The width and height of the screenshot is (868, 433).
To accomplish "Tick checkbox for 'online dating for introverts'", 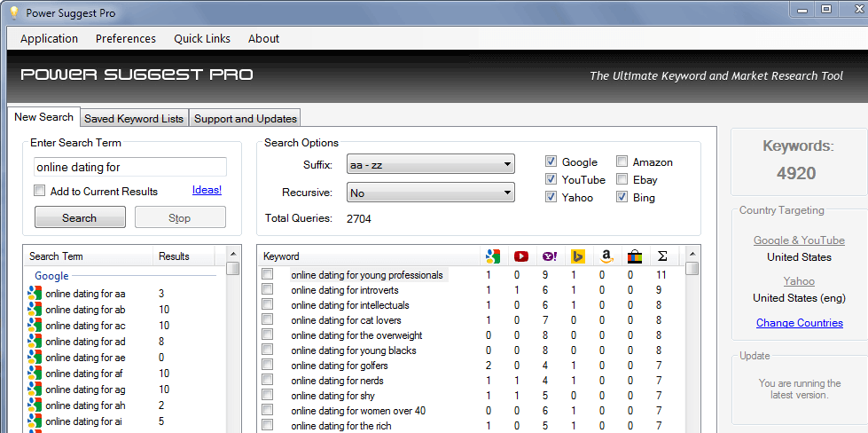I will pos(268,289).
